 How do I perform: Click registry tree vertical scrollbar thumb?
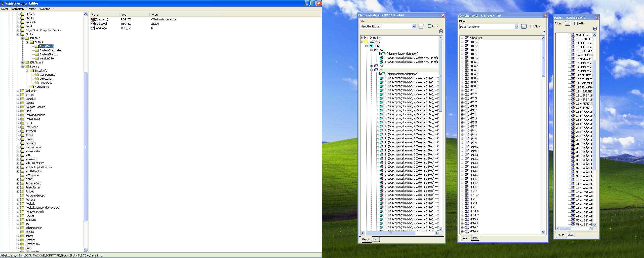pyautogui.click(x=85, y=147)
